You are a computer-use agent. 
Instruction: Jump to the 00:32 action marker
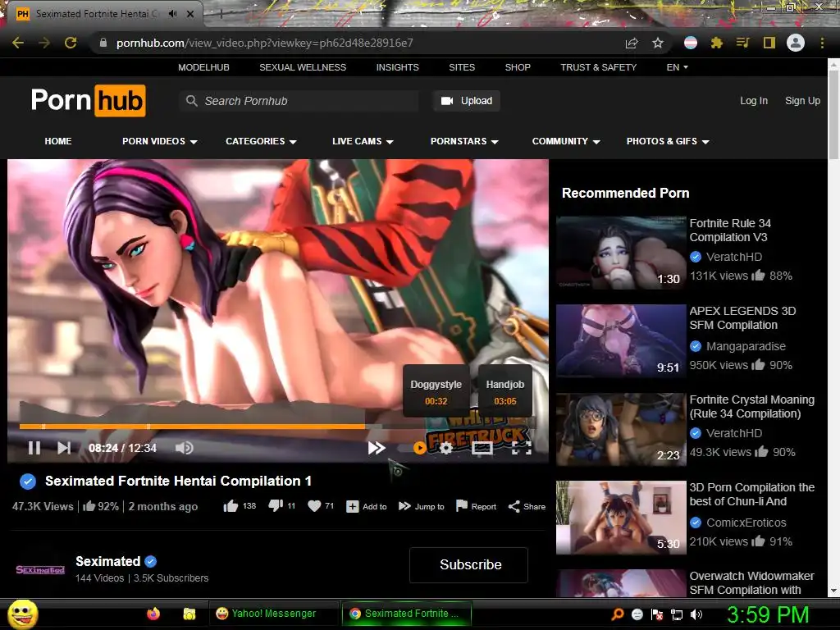(436, 392)
